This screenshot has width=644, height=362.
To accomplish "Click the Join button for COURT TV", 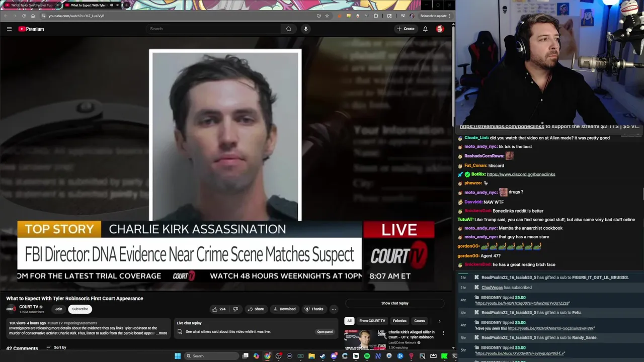I will (59, 309).
